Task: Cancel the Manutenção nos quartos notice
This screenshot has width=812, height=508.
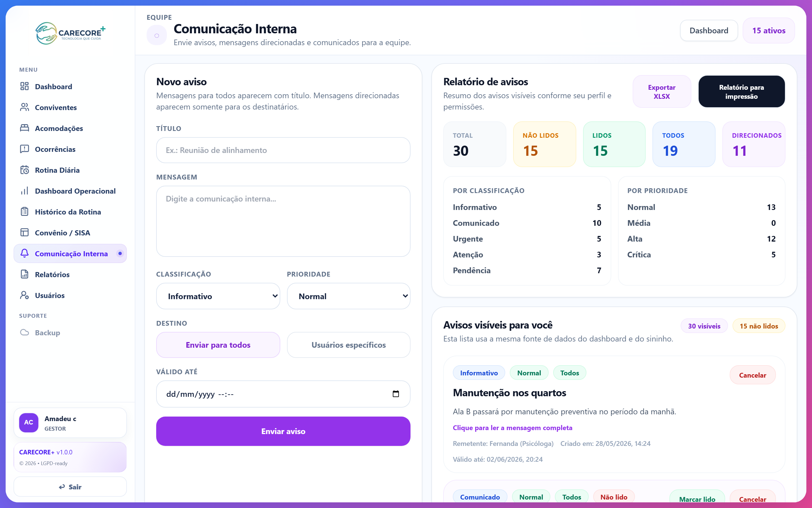Action: (753, 375)
